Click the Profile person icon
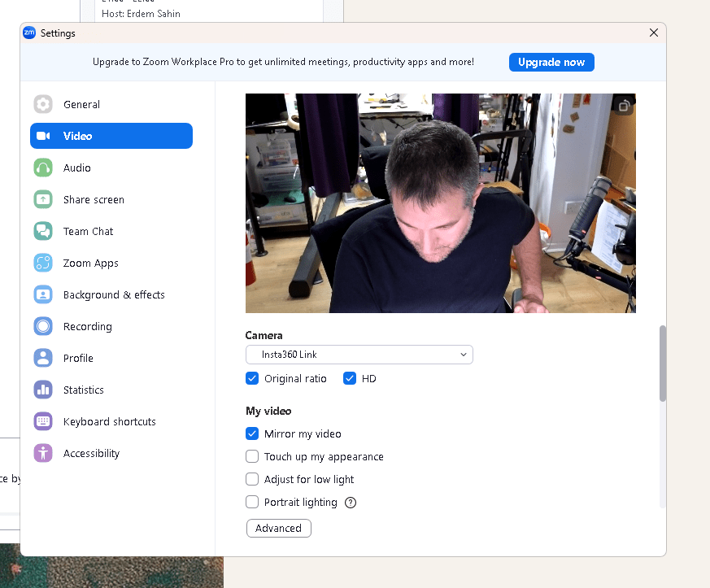The image size is (710, 588). click(43, 358)
